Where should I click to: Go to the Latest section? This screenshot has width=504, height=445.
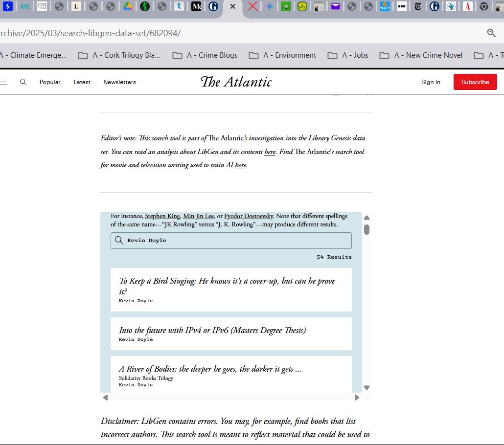click(x=82, y=82)
